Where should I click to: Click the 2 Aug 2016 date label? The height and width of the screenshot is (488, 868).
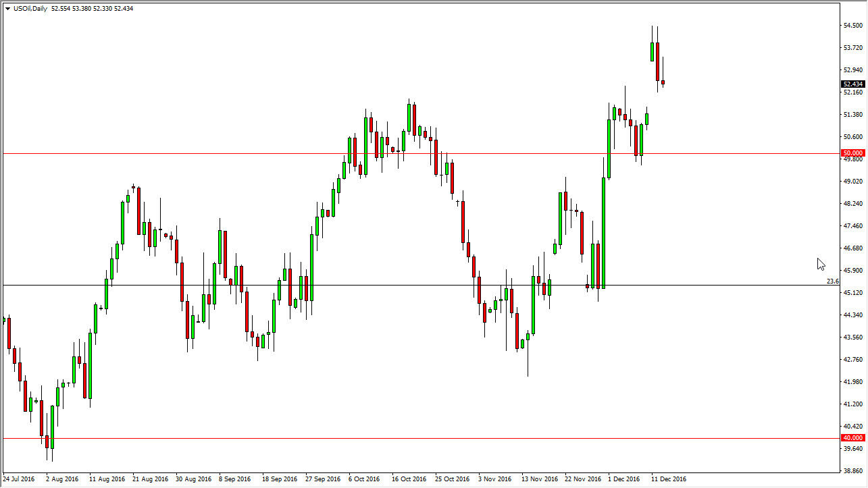[61, 479]
